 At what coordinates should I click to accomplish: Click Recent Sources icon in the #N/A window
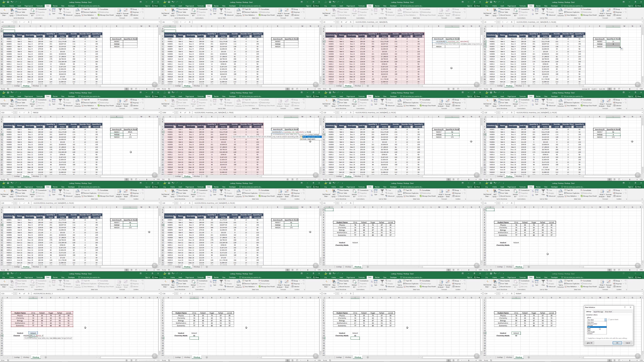pyautogui.click(x=16, y=106)
